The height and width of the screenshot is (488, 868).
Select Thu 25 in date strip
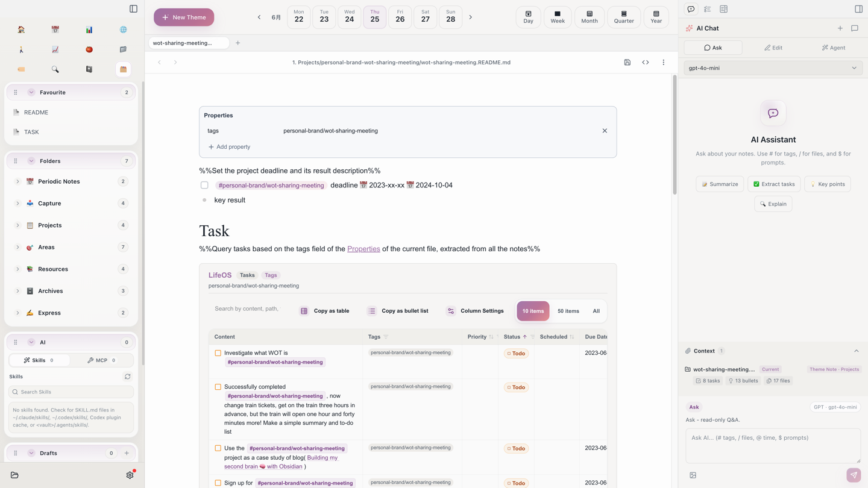click(374, 17)
